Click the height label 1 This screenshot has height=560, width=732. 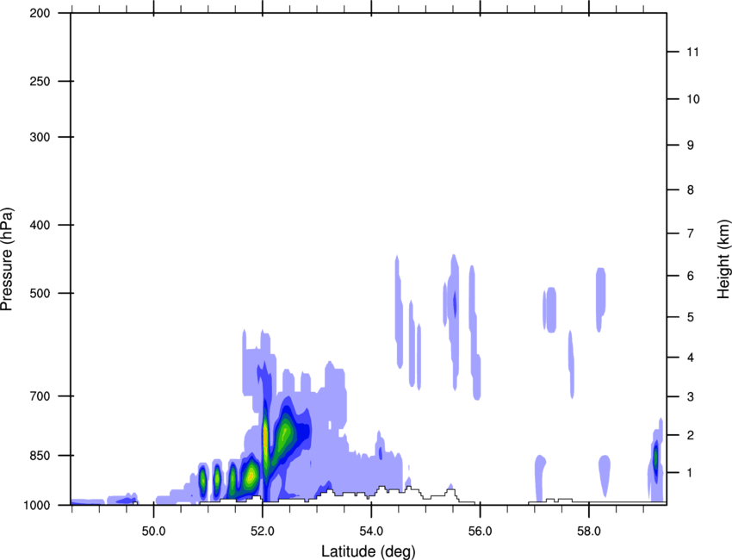(x=691, y=473)
